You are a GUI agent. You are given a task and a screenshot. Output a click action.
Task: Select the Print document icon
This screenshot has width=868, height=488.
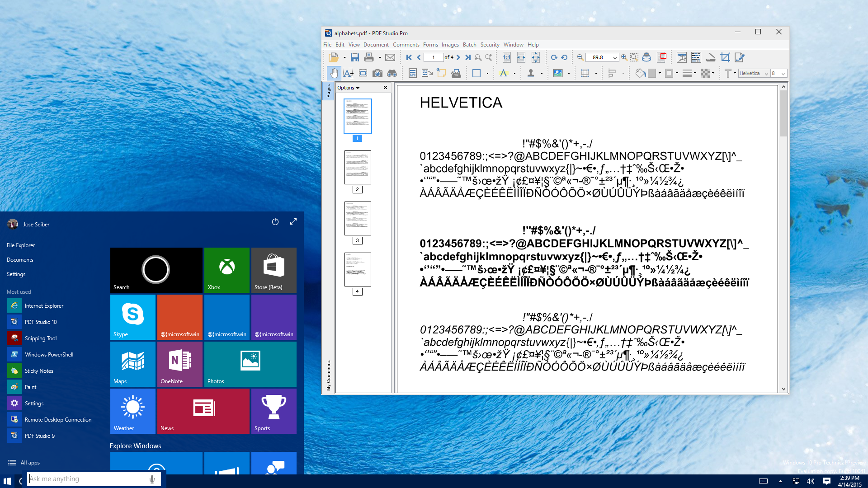tap(368, 56)
